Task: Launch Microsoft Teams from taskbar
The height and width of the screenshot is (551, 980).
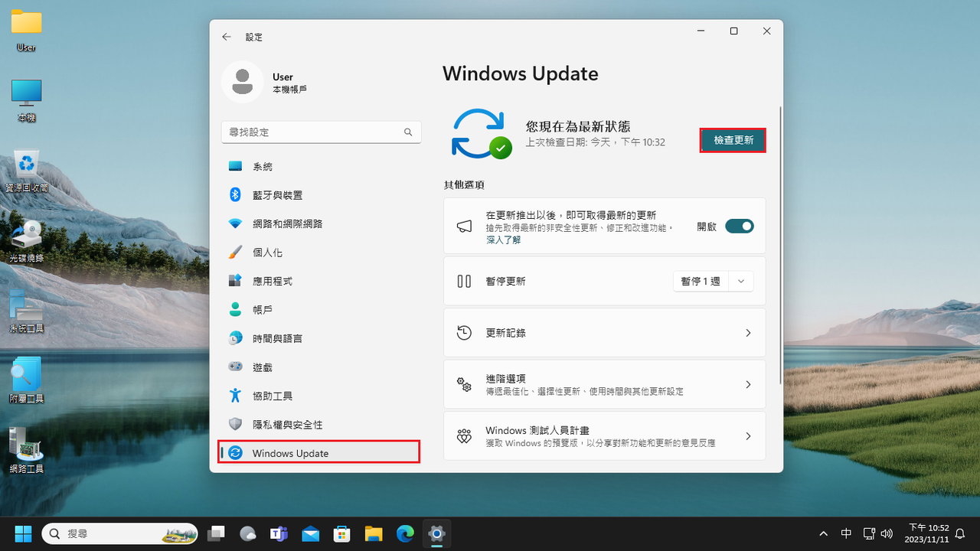Action: 279,533
